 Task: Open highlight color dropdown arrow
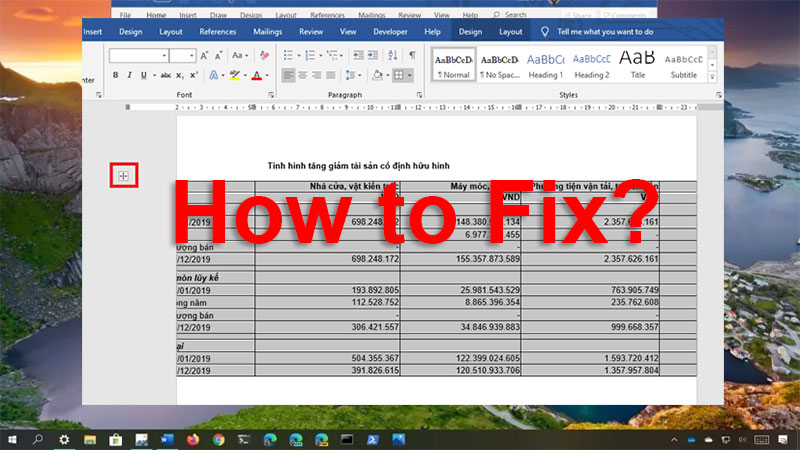[245, 75]
